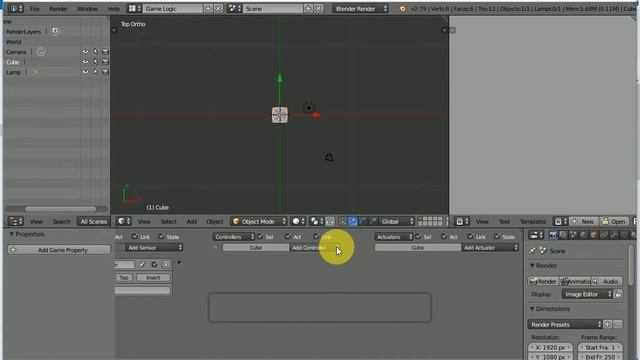Toggle the Controllers Sel checkbox
Image resolution: width=640 pixels, height=360 pixels.
[x=260, y=236]
